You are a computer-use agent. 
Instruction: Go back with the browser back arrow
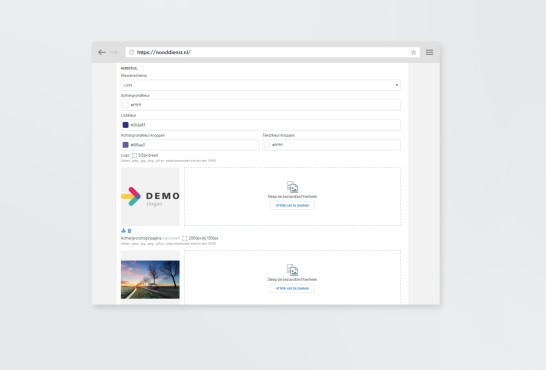tap(102, 52)
